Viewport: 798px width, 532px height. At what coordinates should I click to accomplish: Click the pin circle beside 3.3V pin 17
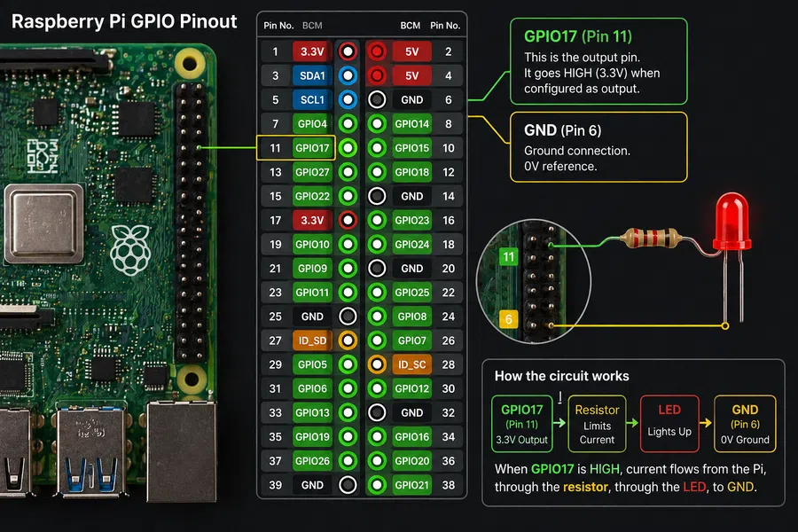pyautogui.click(x=348, y=221)
